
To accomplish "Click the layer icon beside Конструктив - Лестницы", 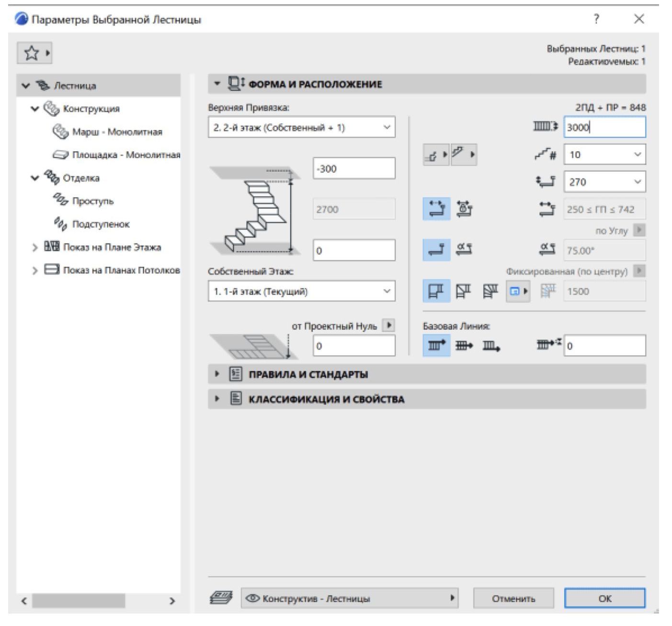I will (x=221, y=598).
